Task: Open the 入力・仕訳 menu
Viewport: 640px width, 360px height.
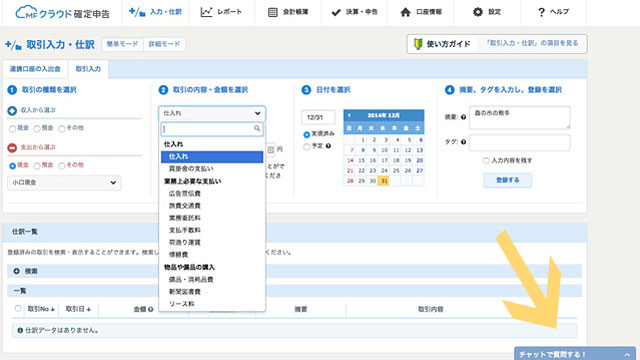Action: coord(155,12)
